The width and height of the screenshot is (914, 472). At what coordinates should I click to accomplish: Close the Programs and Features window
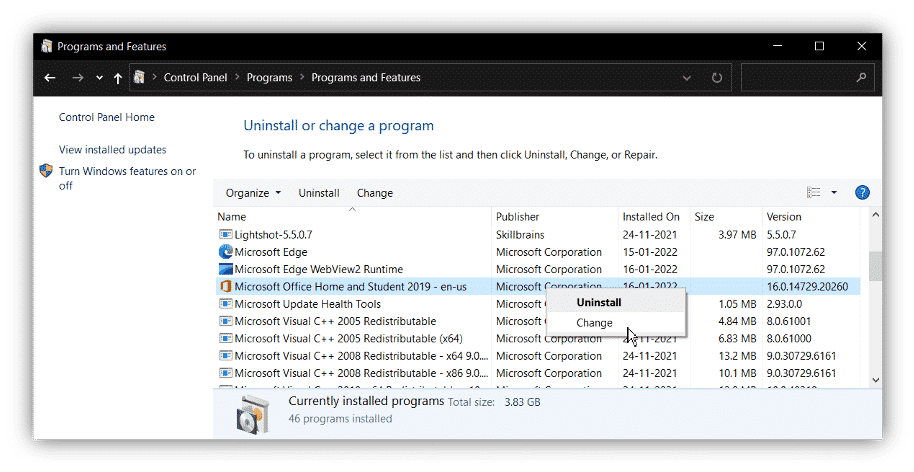pos(862,46)
